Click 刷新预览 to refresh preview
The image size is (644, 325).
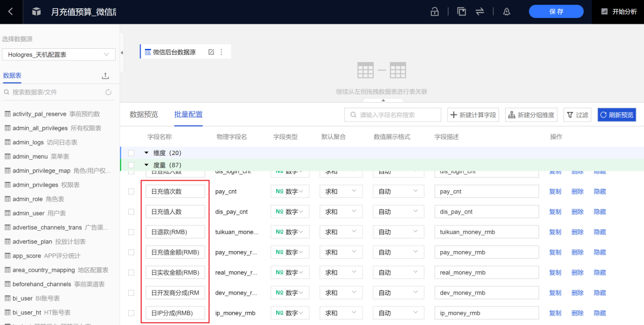tap(617, 115)
